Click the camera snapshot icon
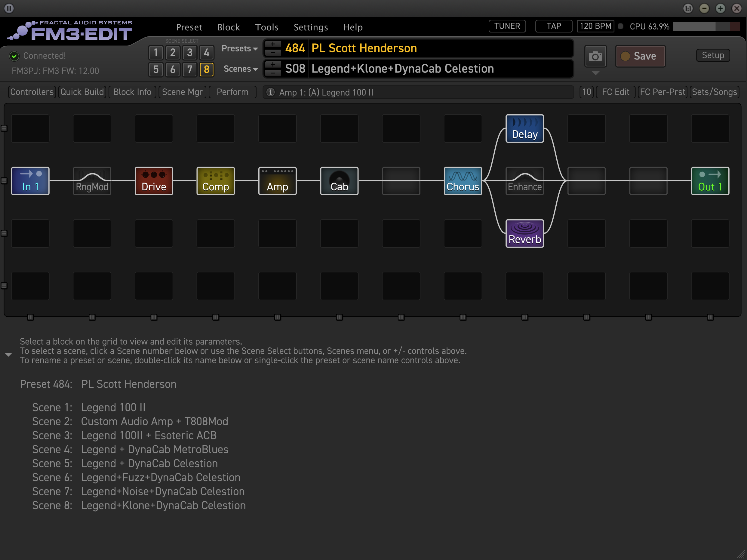This screenshot has height=560, width=747. point(595,56)
